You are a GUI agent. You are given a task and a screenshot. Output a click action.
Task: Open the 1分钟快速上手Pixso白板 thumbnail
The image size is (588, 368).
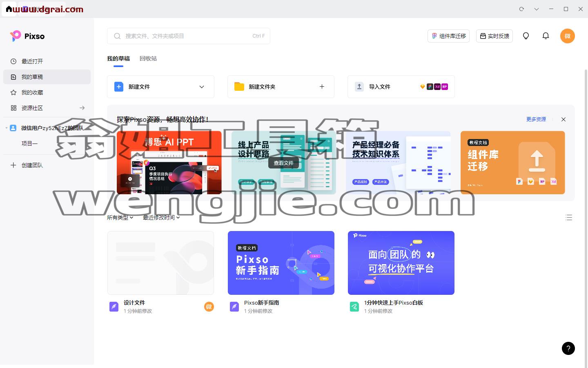(x=401, y=263)
